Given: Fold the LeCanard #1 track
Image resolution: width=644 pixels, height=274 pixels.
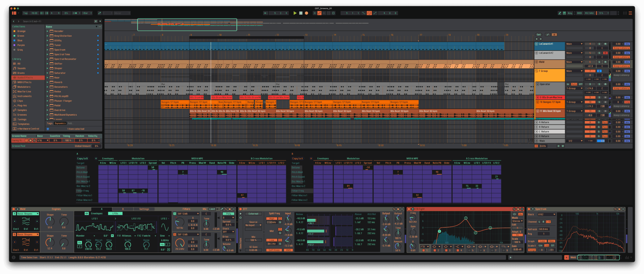Looking at the screenshot, I should [x=536, y=44].
